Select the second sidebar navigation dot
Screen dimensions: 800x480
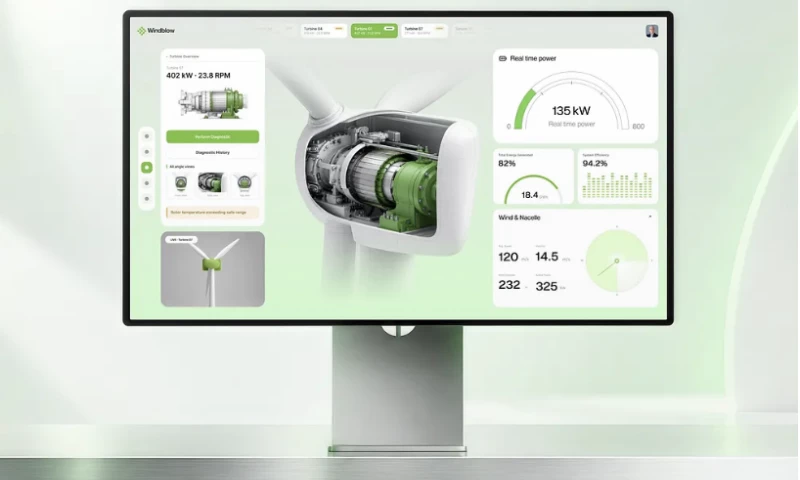(146, 152)
